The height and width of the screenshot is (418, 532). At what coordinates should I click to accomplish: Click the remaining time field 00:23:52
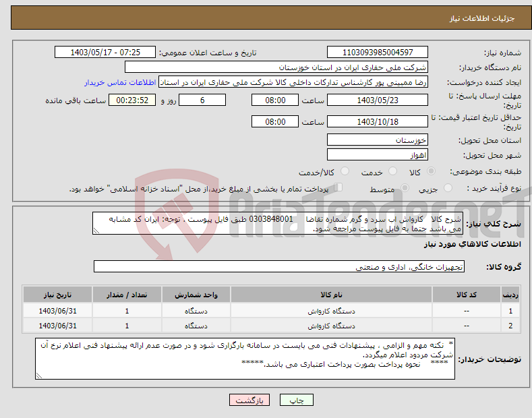tap(132, 100)
